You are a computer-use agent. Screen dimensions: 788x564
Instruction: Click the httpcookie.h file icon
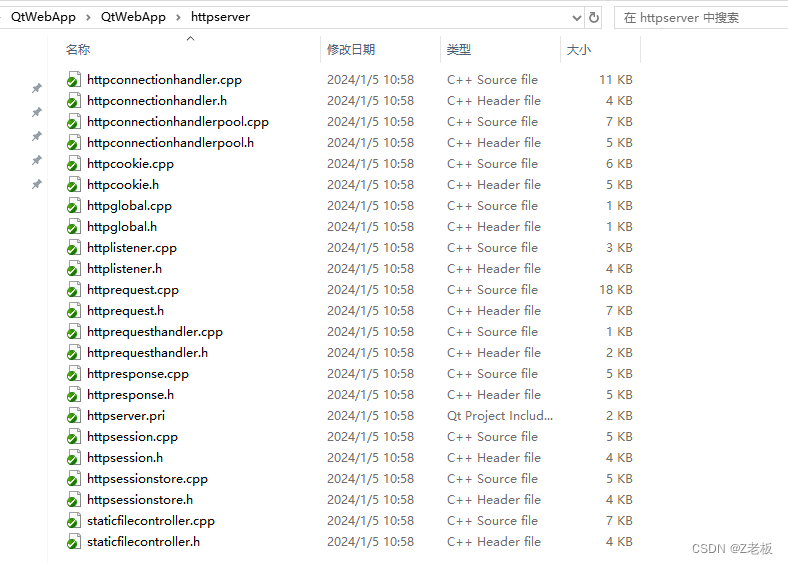(74, 185)
